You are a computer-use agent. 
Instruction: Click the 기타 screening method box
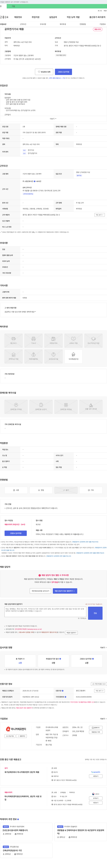click(91, 490)
